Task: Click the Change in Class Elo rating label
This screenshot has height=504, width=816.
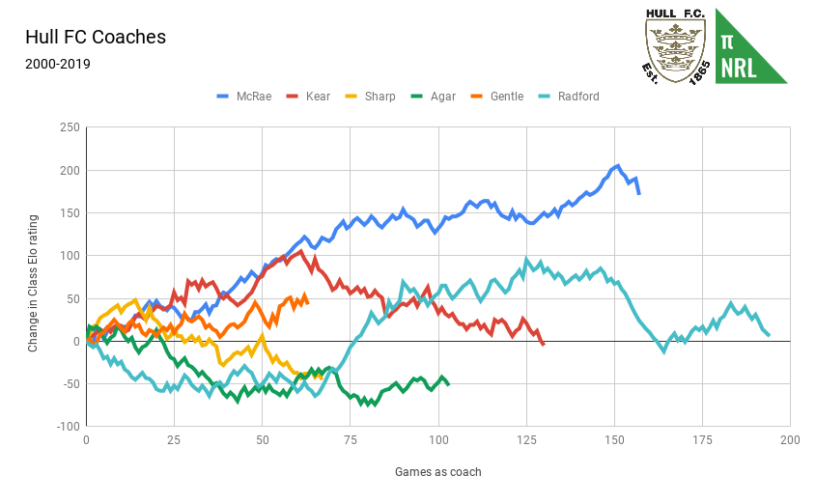Action: click(33, 283)
